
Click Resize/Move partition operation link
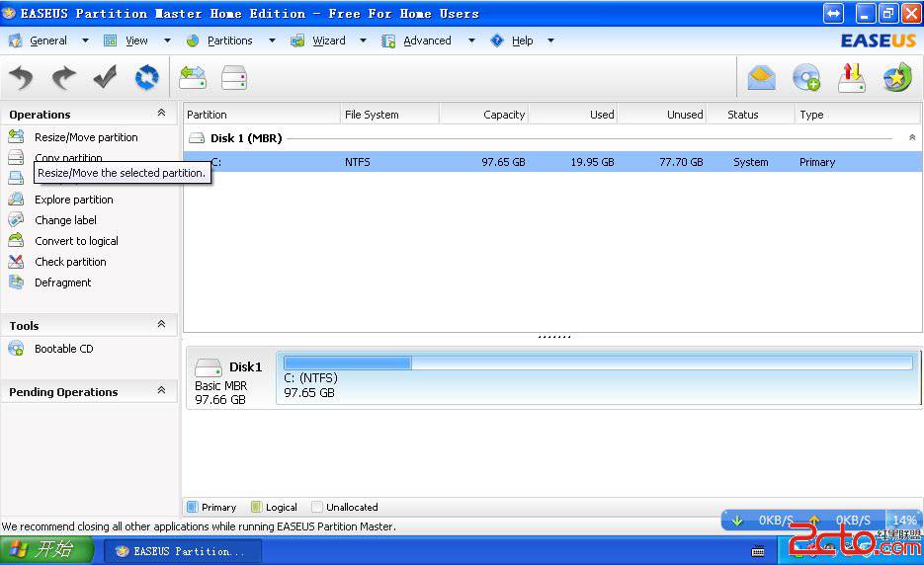(86, 137)
